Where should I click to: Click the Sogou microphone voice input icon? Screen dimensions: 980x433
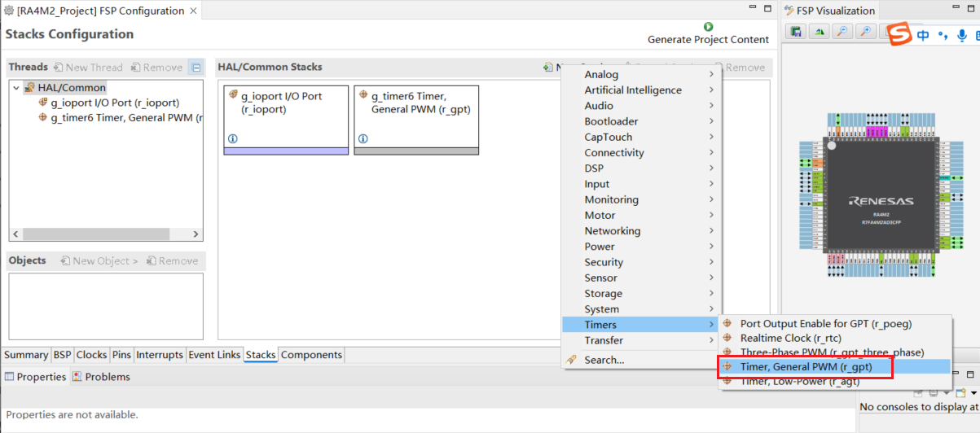[x=962, y=36]
